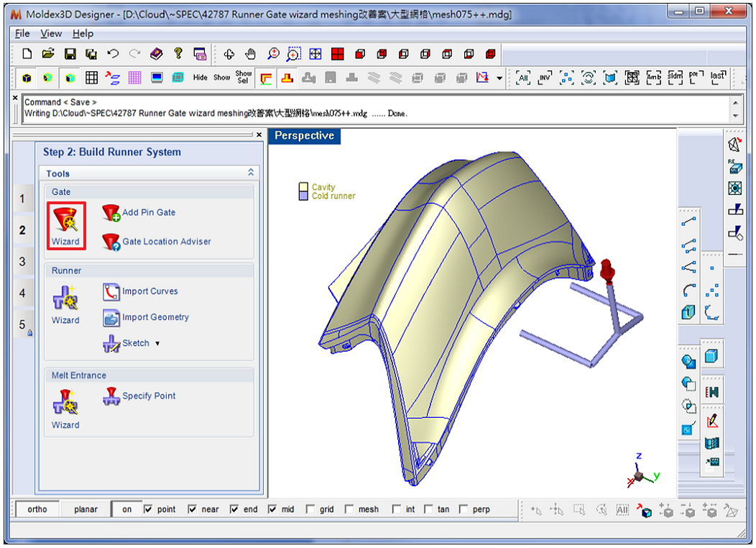
Task: Enable the grid snap checkbox
Action: tap(310, 509)
